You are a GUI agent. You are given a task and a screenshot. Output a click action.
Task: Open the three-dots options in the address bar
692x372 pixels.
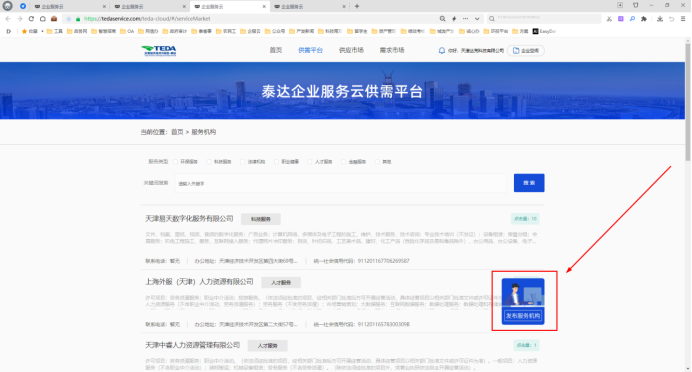pos(465,19)
